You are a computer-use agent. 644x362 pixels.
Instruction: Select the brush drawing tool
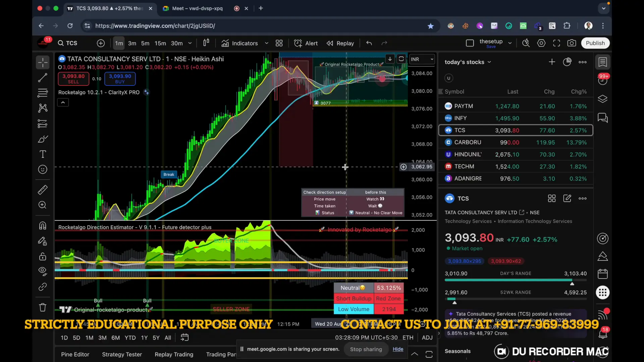coord(43,139)
